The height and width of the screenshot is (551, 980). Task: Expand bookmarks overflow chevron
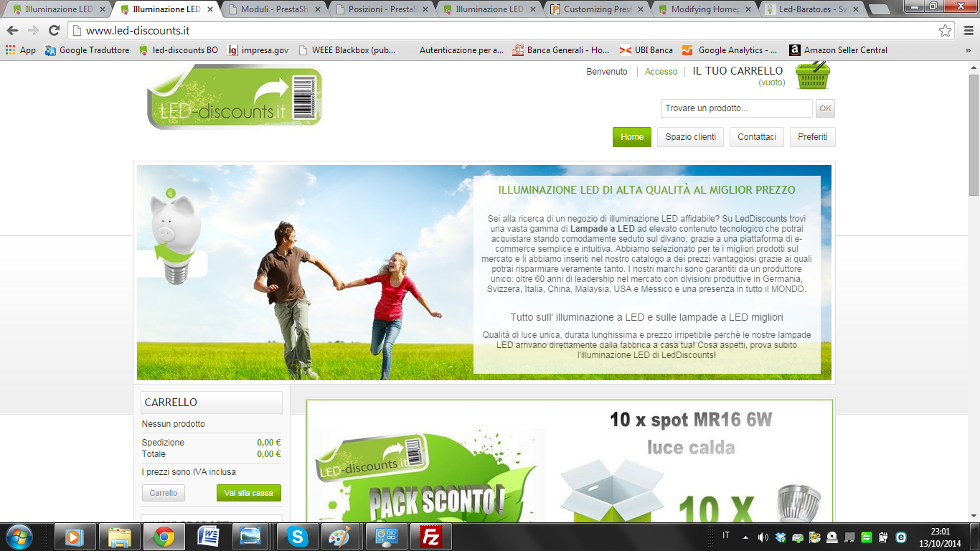pyautogui.click(x=968, y=50)
